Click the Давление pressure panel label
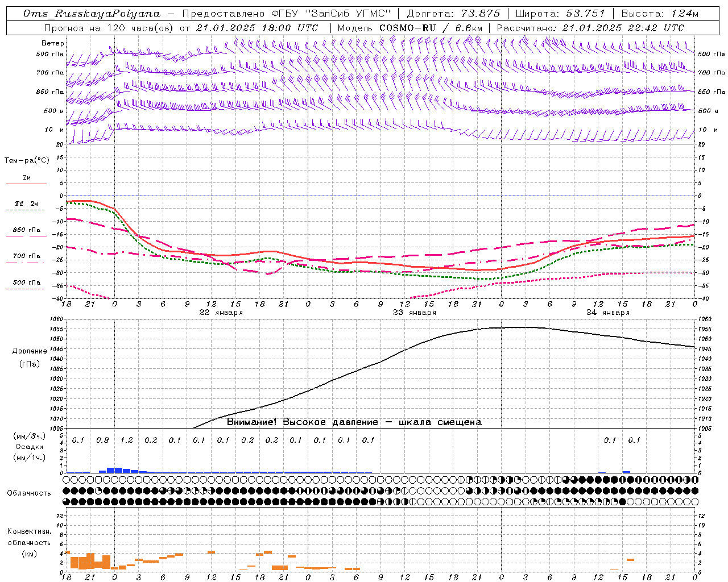The width and height of the screenshot is (728, 582). [x=30, y=351]
